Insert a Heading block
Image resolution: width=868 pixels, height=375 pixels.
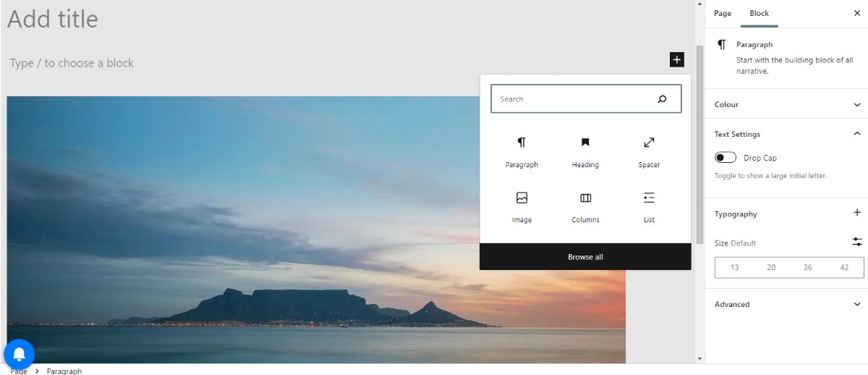point(585,152)
